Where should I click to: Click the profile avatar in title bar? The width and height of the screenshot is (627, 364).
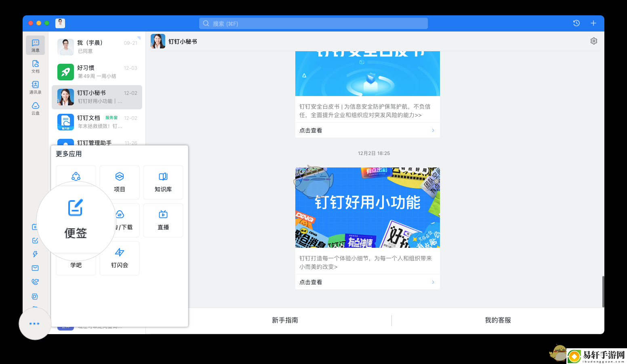click(60, 23)
